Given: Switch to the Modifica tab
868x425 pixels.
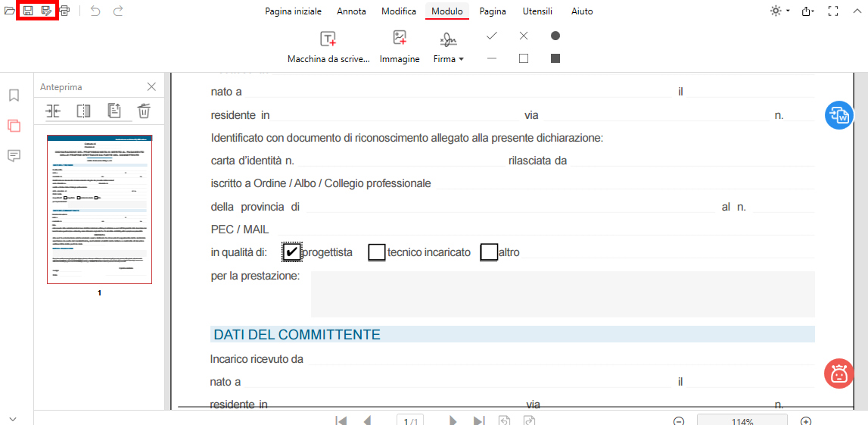Looking at the screenshot, I should [399, 11].
